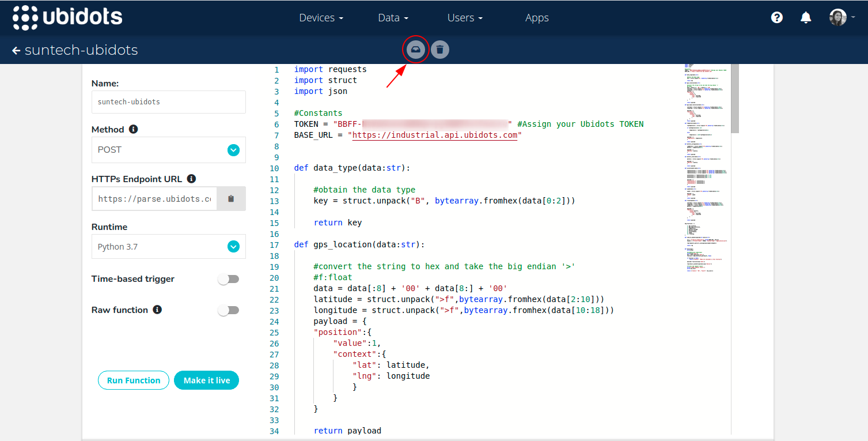Image resolution: width=868 pixels, height=441 pixels.
Task: Click the "position":{ code line
Action: point(343,332)
